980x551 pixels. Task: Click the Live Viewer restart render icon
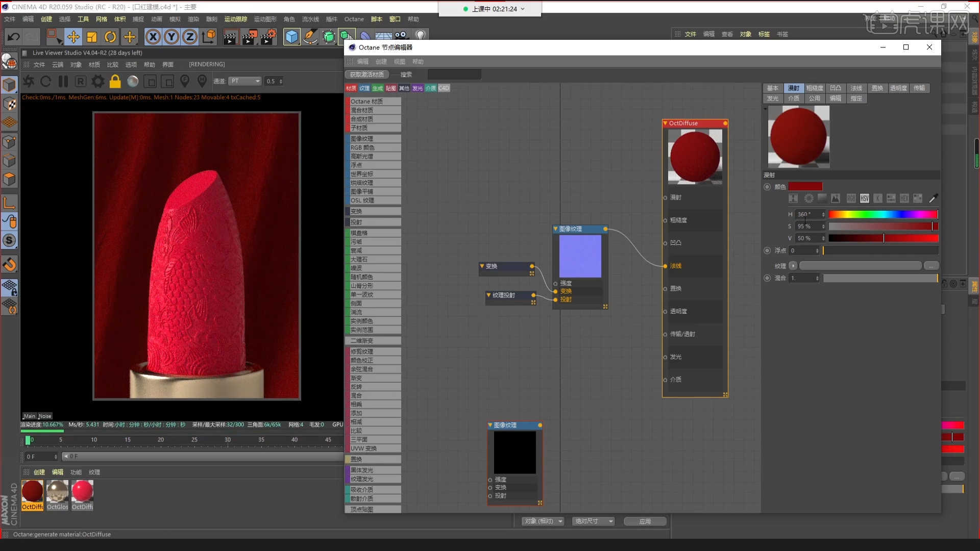click(x=29, y=82)
